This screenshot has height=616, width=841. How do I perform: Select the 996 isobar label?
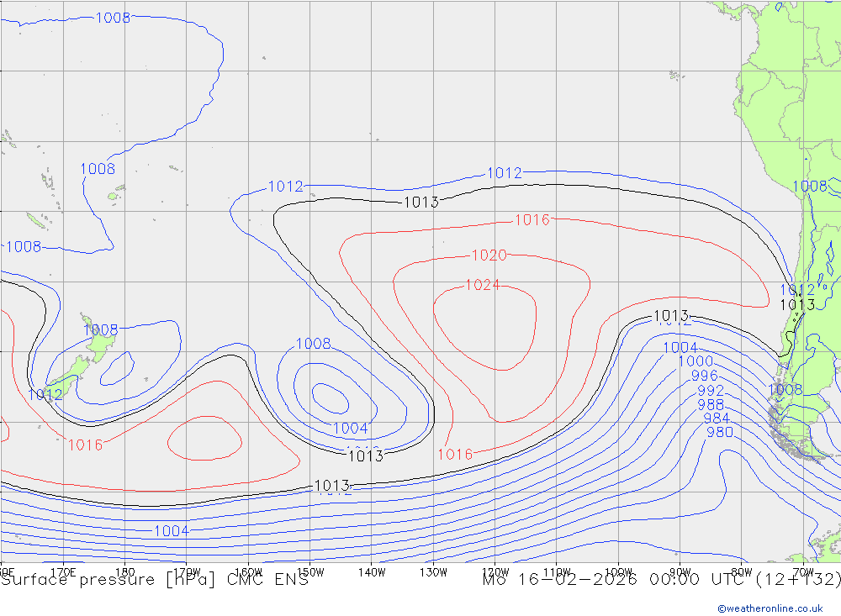[704, 376]
